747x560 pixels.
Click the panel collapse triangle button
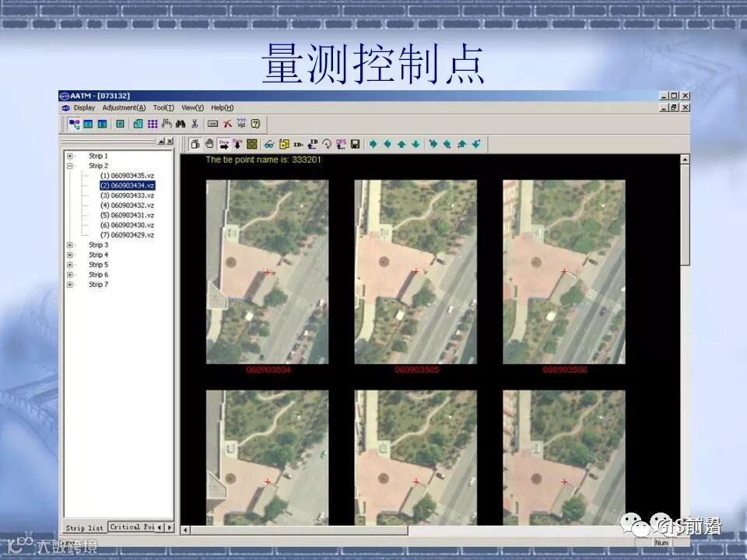pyautogui.click(x=162, y=142)
